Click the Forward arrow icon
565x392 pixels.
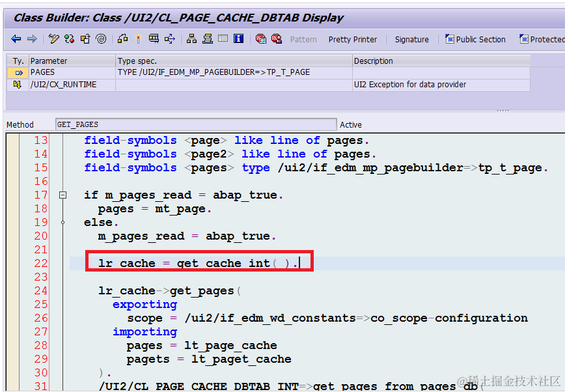(x=32, y=39)
